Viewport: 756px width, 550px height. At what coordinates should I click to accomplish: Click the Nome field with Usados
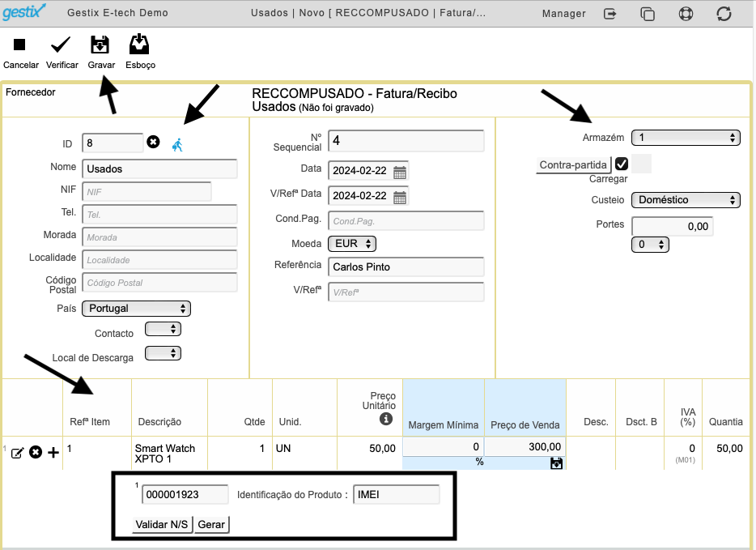click(x=159, y=168)
